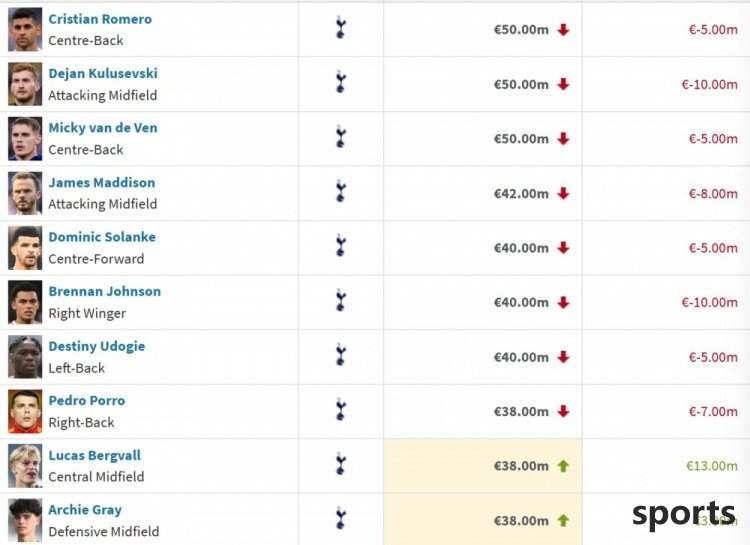
Task: Click James Maddison's portrait thumbnail
Action: coord(25,193)
